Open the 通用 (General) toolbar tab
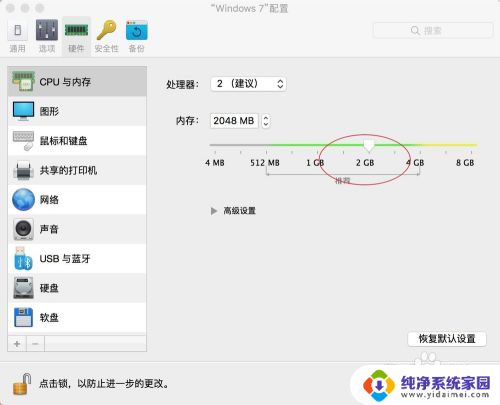500x405 pixels. (x=17, y=36)
